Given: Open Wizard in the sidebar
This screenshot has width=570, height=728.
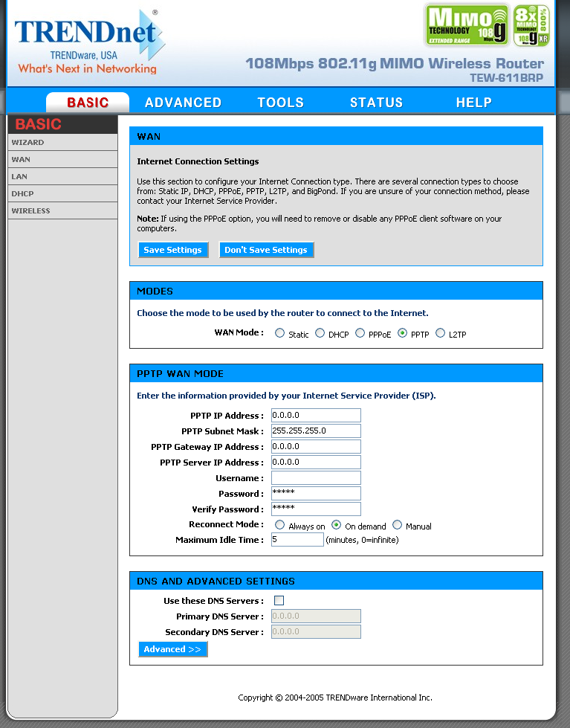Looking at the screenshot, I should point(62,143).
